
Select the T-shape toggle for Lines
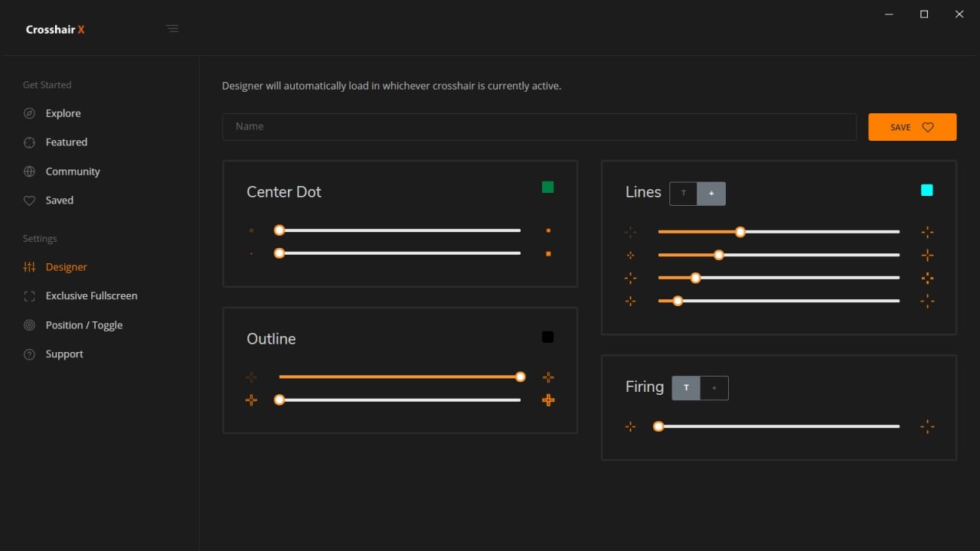[x=684, y=194]
